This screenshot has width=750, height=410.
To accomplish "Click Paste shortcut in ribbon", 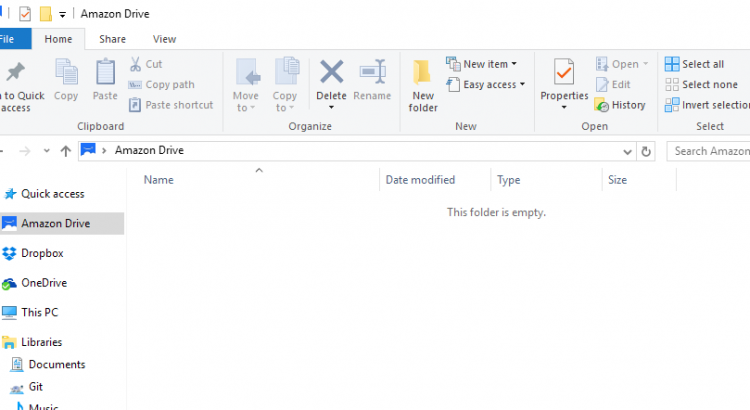I will pos(171,105).
